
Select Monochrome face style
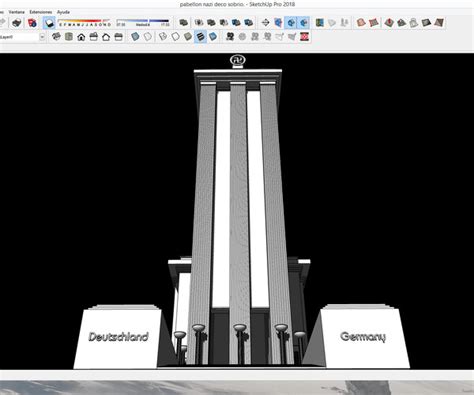click(213, 37)
